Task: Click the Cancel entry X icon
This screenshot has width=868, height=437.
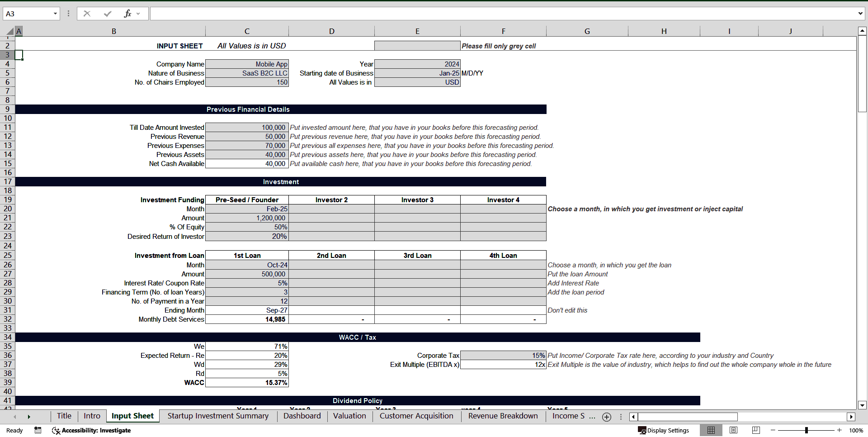Action: tap(87, 14)
